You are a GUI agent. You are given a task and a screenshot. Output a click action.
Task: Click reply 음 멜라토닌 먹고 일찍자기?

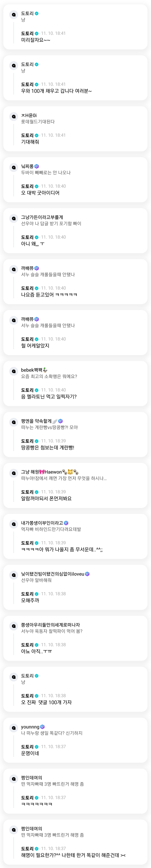tap(49, 397)
